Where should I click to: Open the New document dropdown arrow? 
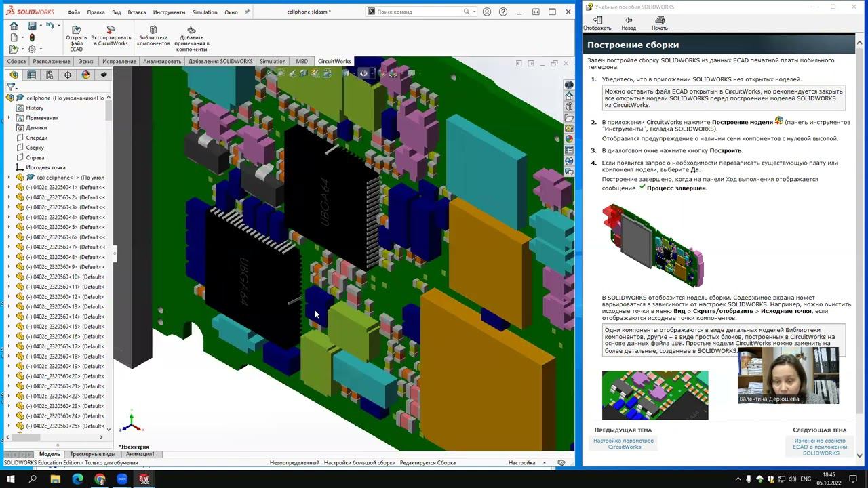pos(22,37)
